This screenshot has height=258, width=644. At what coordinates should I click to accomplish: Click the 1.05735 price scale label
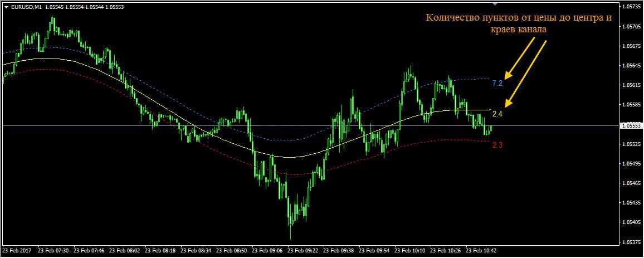click(631, 7)
